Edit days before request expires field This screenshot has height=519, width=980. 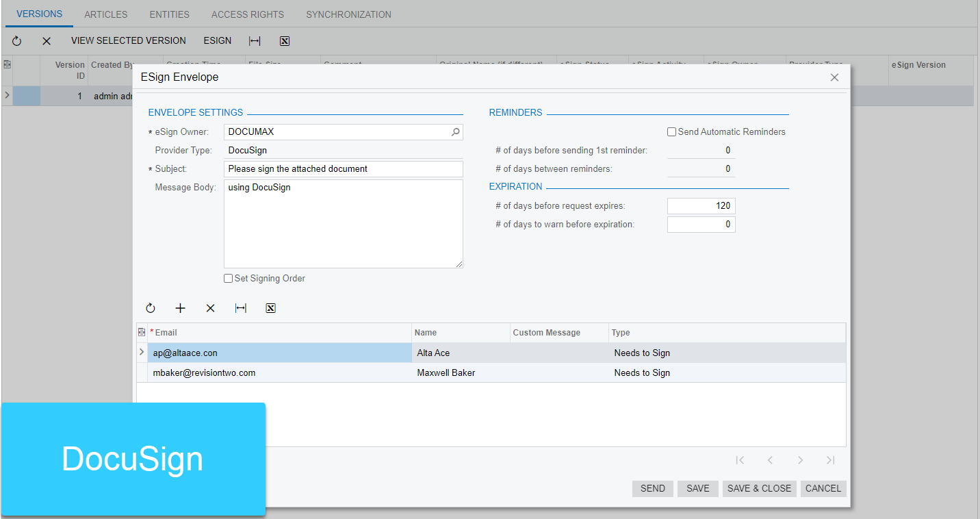click(x=701, y=206)
